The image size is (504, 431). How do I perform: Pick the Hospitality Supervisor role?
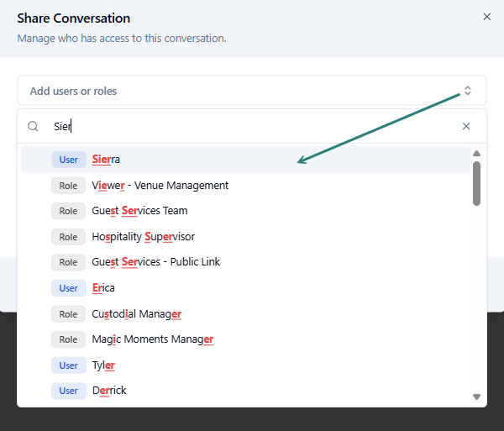coord(143,237)
